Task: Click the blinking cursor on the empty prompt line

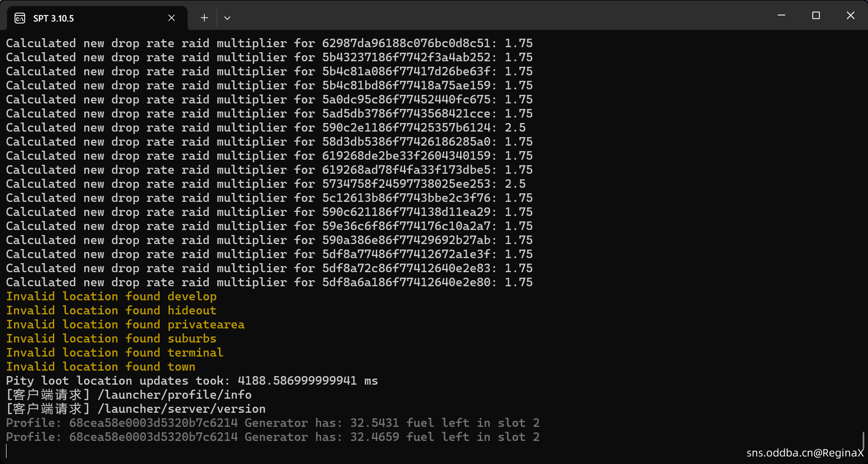Action: click(7, 451)
